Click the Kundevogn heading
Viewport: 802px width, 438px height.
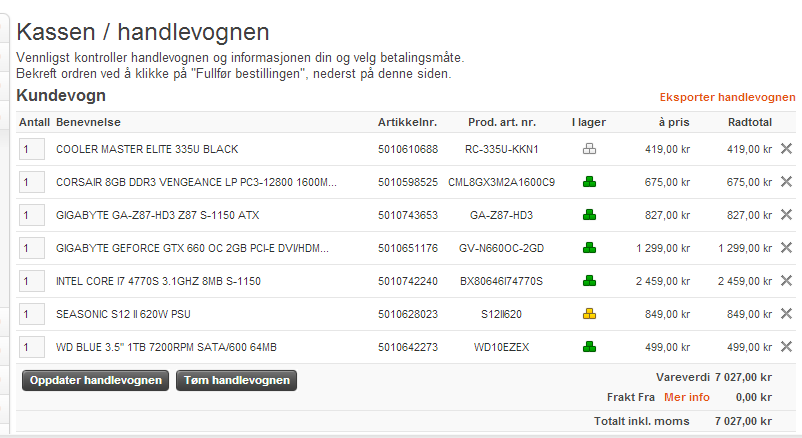click(x=61, y=96)
